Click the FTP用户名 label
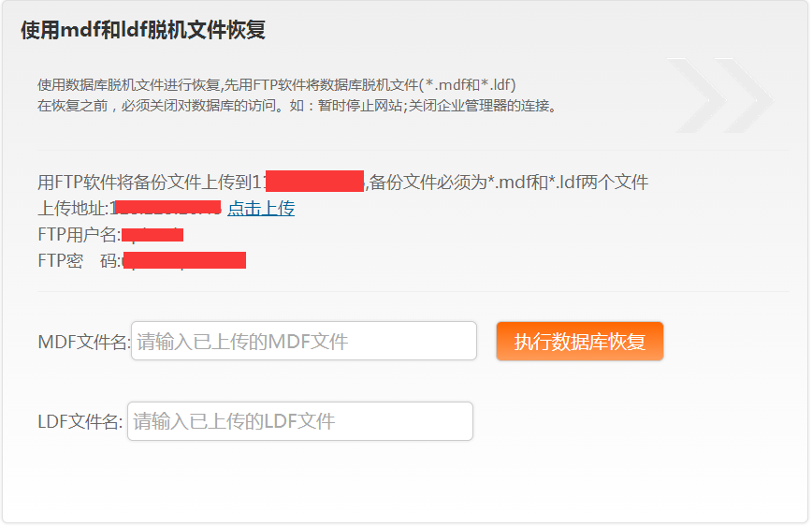Image resolution: width=812 pixels, height=527 pixels. 79,234
